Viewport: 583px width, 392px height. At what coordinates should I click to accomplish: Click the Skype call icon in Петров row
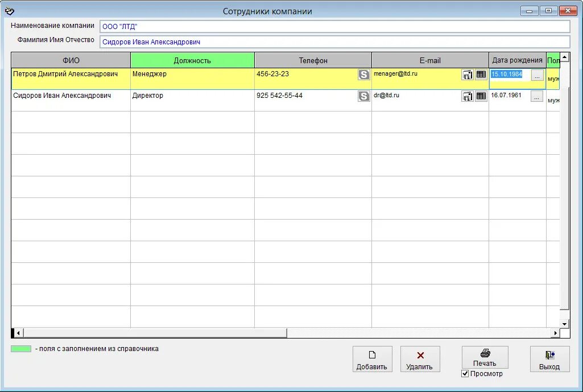363,75
